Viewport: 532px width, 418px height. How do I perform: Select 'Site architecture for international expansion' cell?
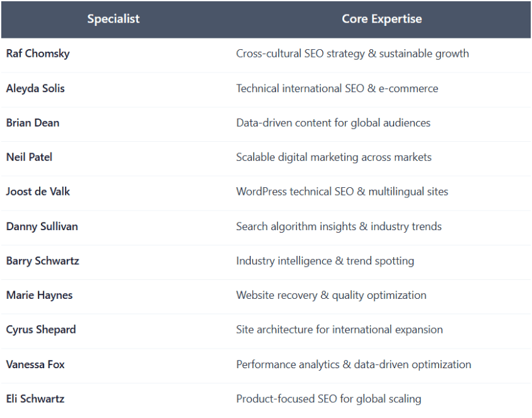339,330
